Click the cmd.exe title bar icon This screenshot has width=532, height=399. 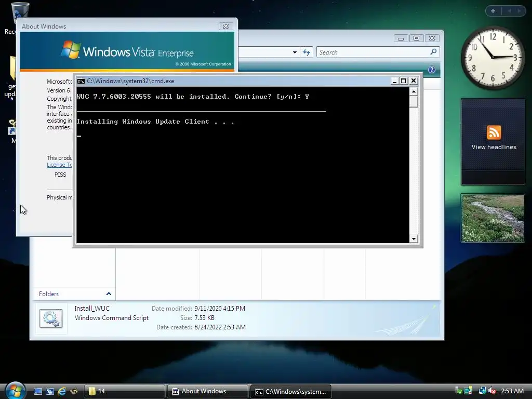(81, 81)
